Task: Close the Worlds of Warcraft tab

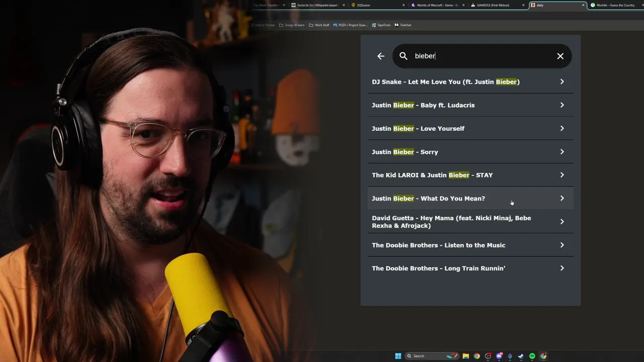Action: point(463,5)
